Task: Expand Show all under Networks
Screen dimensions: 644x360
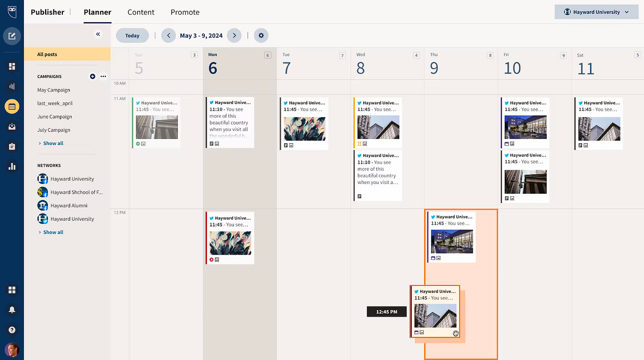Action: (x=51, y=232)
